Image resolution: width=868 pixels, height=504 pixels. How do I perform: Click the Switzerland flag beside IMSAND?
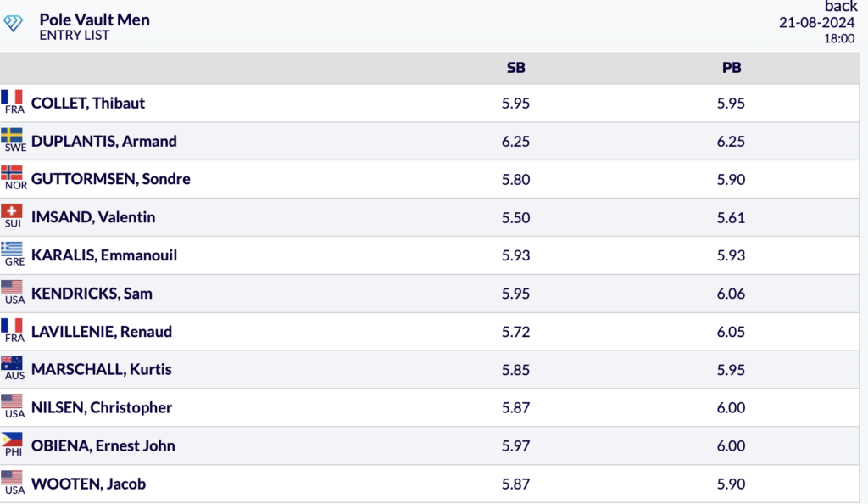coord(12,211)
